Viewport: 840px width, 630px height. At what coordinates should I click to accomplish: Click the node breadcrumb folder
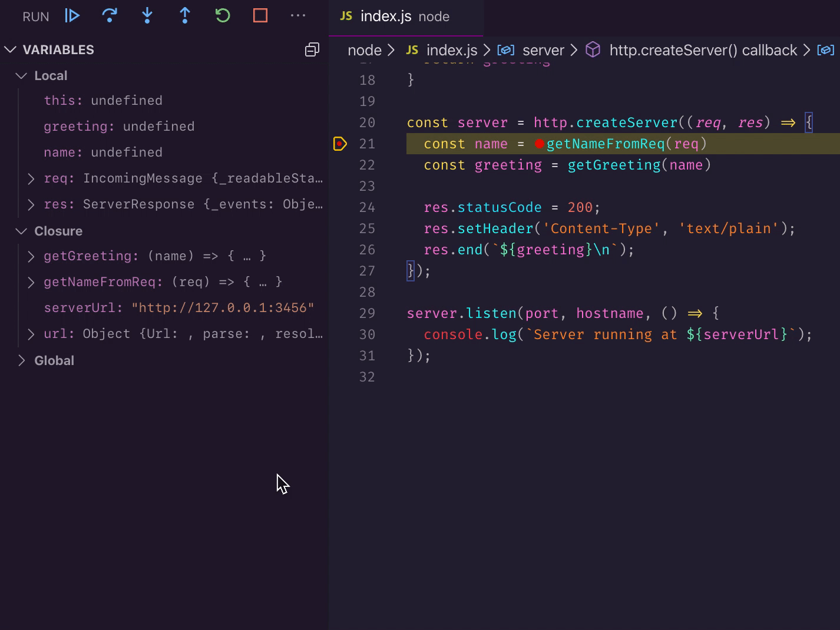point(364,51)
